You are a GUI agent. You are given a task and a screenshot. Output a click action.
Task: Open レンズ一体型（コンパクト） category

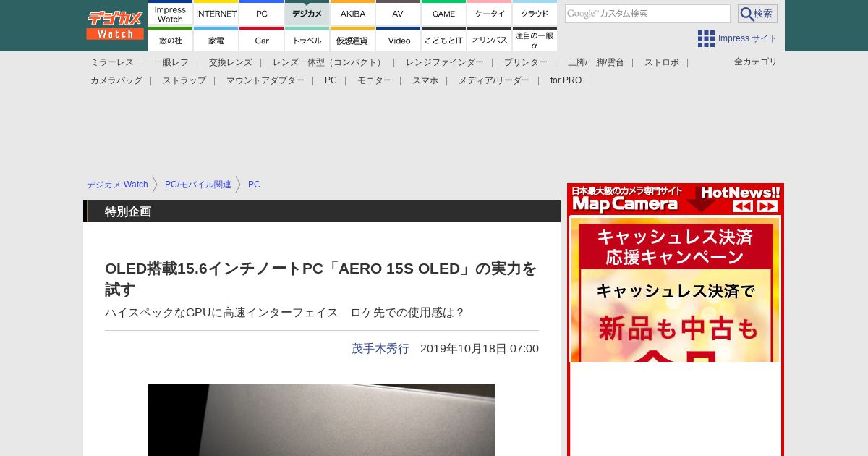(x=329, y=62)
